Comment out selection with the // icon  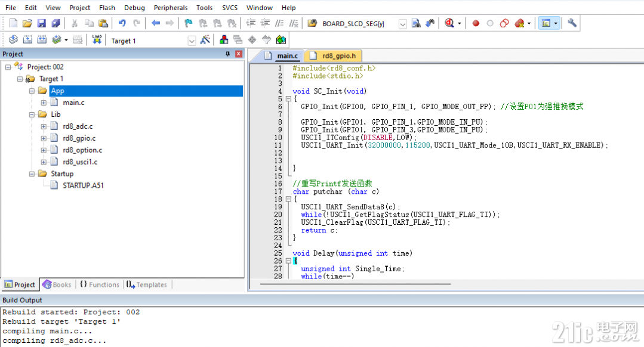click(x=279, y=23)
